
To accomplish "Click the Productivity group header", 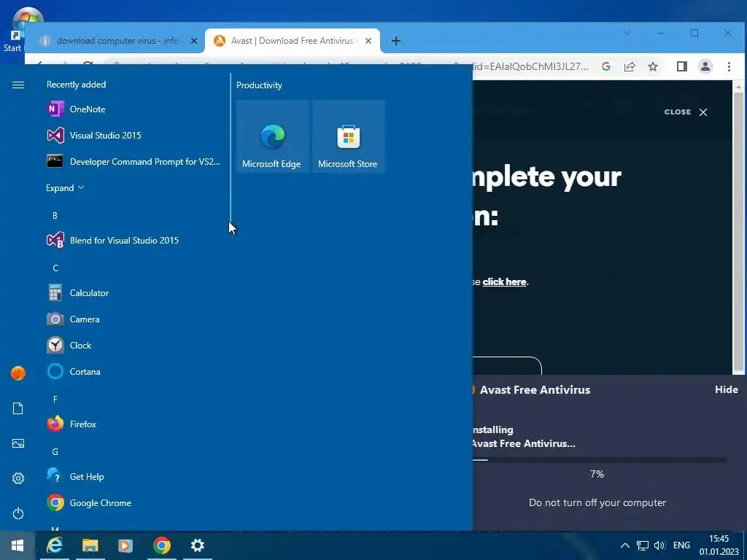I will [x=259, y=85].
